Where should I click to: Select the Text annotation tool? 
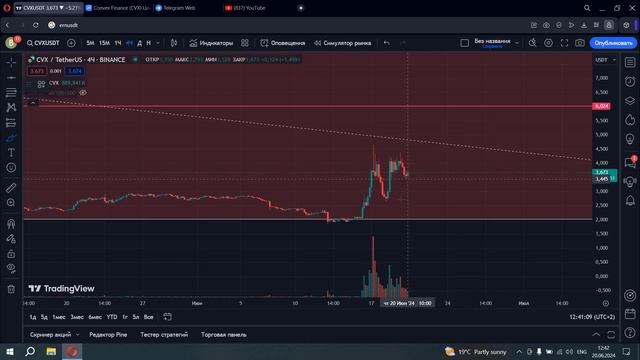point(11,153)
